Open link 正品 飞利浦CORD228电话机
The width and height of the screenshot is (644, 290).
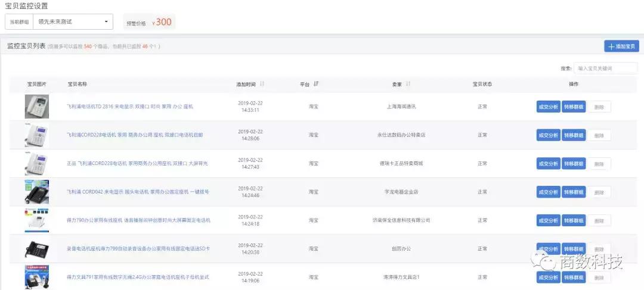[137, 163]
